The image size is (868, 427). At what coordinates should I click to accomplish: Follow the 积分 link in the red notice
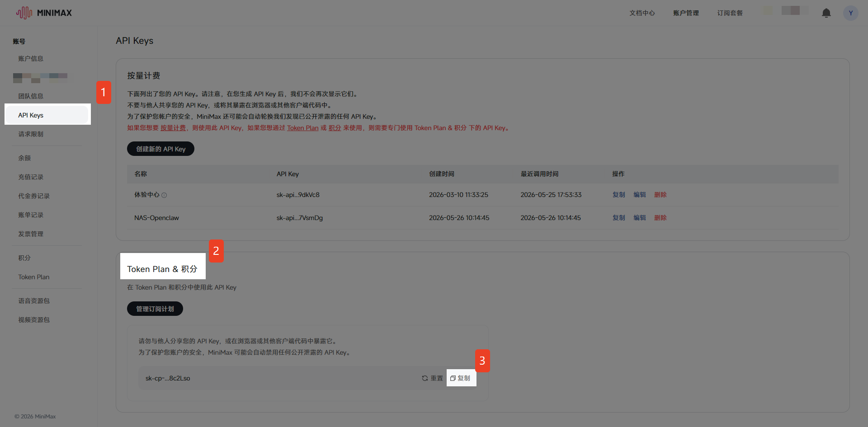click(x=335, y=128)
